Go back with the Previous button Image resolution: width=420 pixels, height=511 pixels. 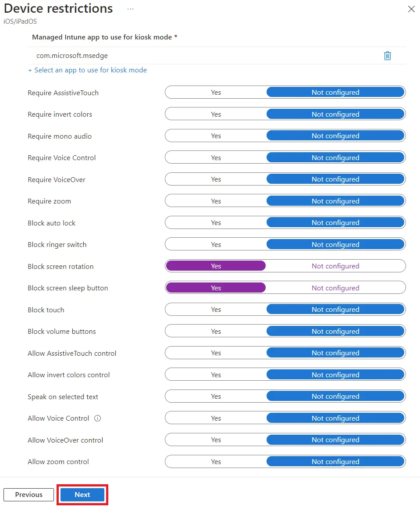click(x=29, y=495)
